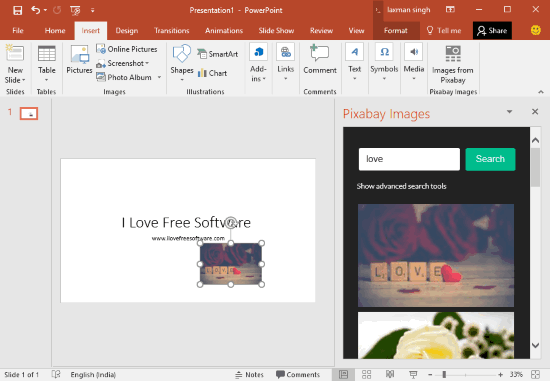Expand the Links group
Image resolution: width=550 pixels, height=381 pixels.
point(286,62)
